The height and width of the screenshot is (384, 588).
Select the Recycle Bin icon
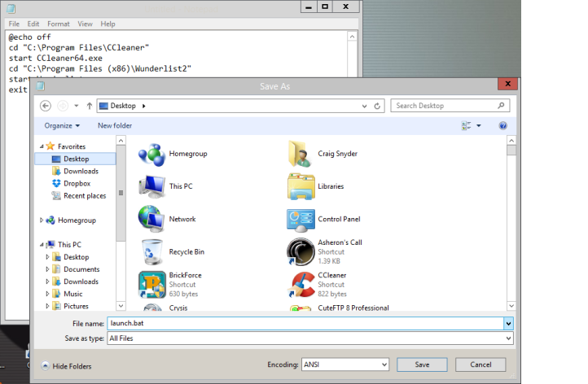tap(151, 251)
